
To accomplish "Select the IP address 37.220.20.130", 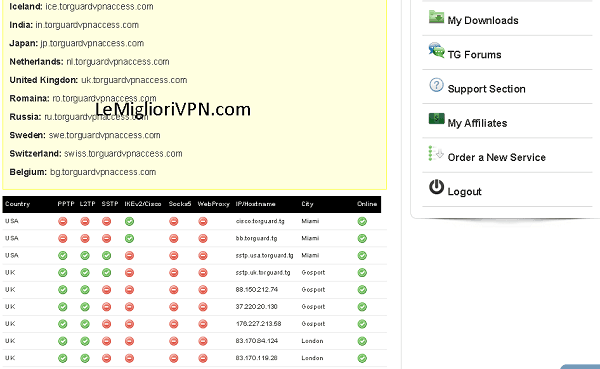I will [x=256, y=307].
